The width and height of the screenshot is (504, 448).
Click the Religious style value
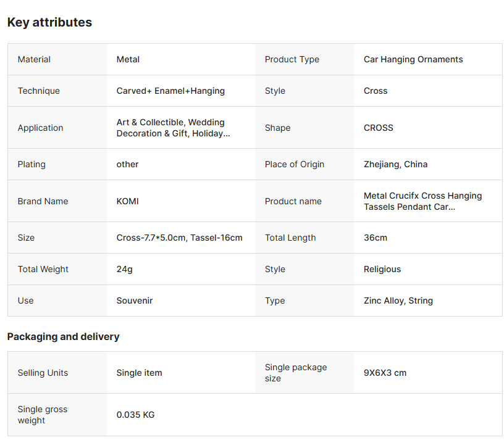pos(382,269)
